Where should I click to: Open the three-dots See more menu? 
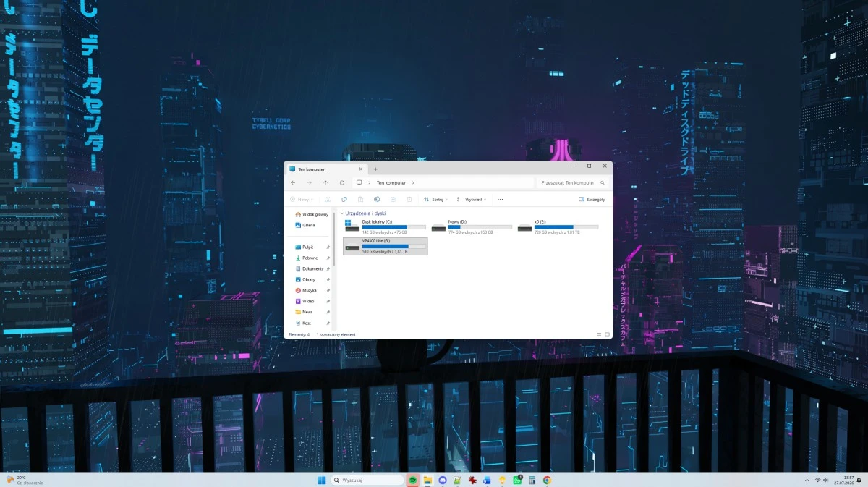[501, 199]
